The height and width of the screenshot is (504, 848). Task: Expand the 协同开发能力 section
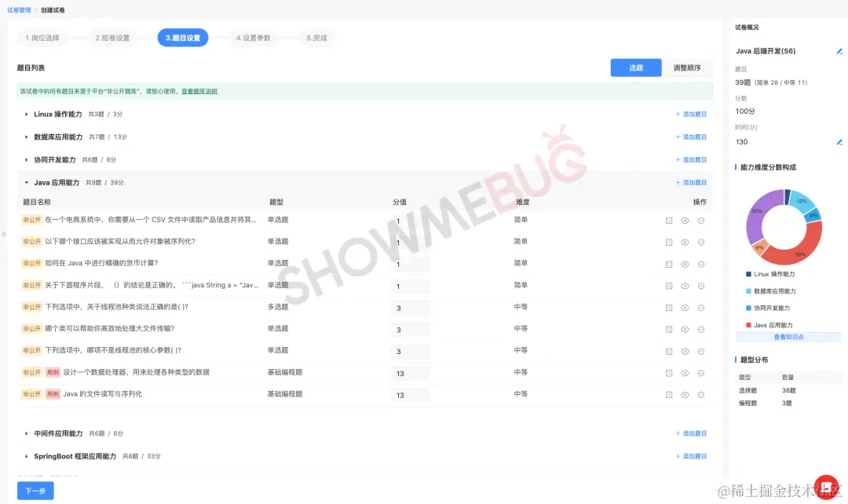click(x=26, y=159)
